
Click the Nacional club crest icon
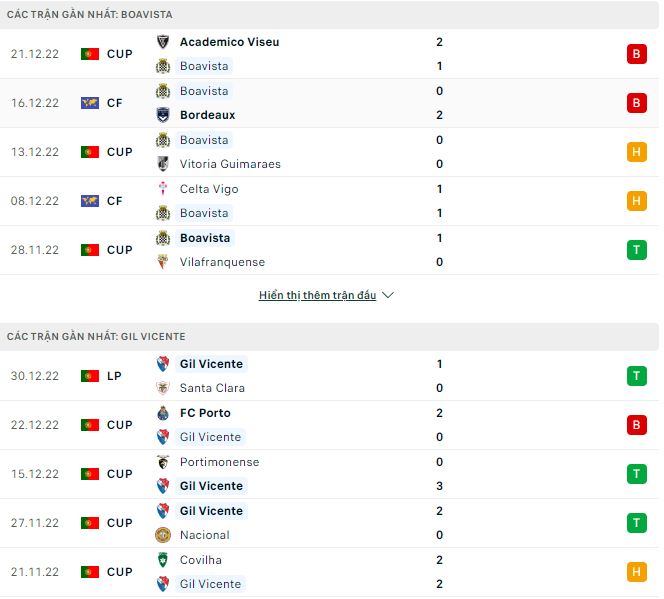pyautogui.click(x=163, y=535)
